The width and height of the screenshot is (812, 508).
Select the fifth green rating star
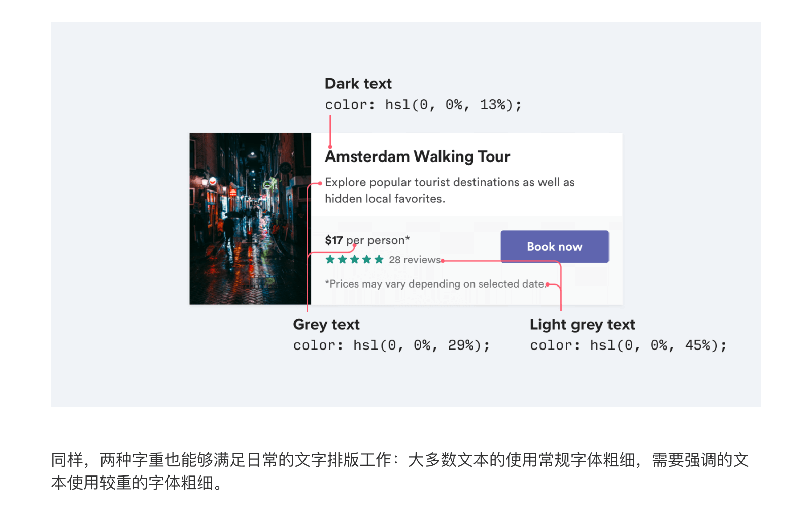coord(379,260)
